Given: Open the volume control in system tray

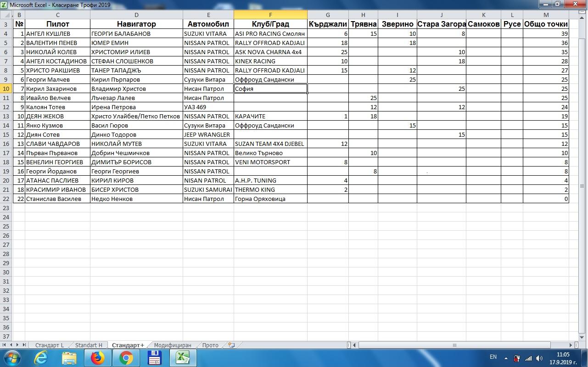Looking at the screenshot, I should pos(539,358).
